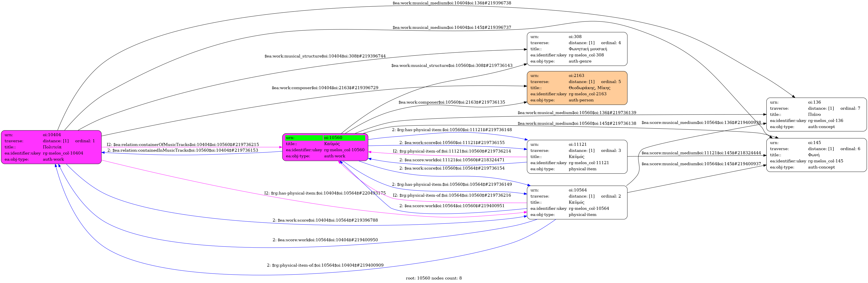
Task: Click composer edge label oi:10404 to oi:2163
Action: (x=325, y=88)
